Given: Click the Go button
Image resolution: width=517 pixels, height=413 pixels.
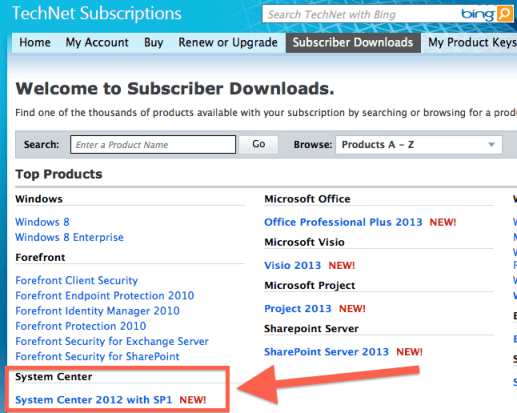Looking at the screenshot, I should point(259,144).
